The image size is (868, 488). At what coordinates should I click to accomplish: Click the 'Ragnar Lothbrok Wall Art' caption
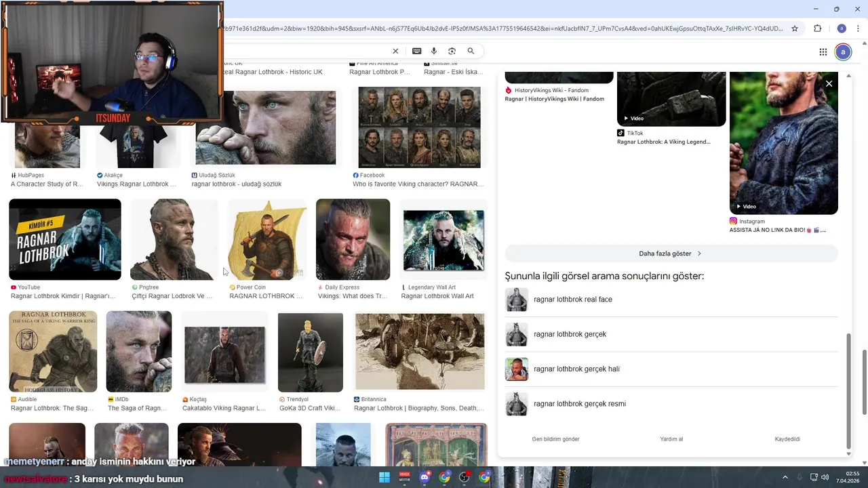437,296
